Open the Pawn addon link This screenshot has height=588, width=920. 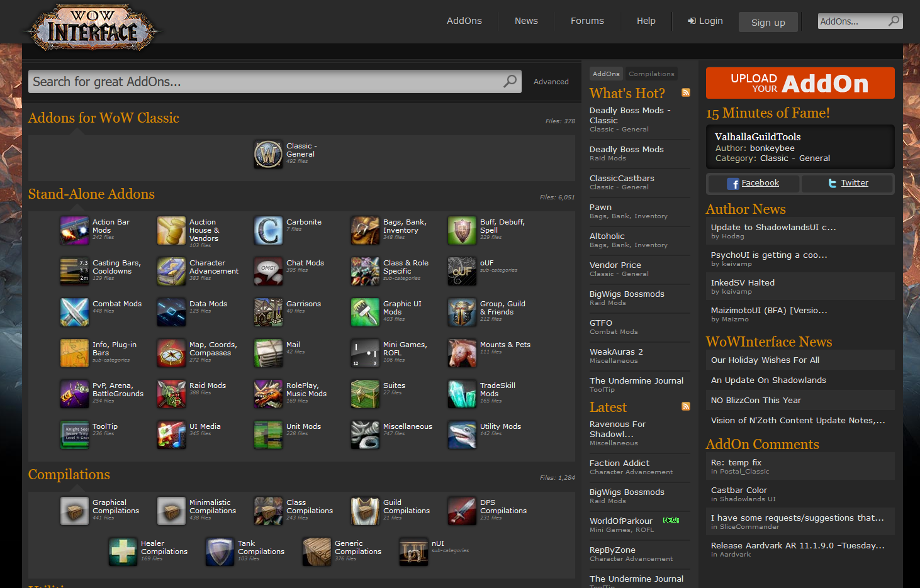[x=600, y=207]
